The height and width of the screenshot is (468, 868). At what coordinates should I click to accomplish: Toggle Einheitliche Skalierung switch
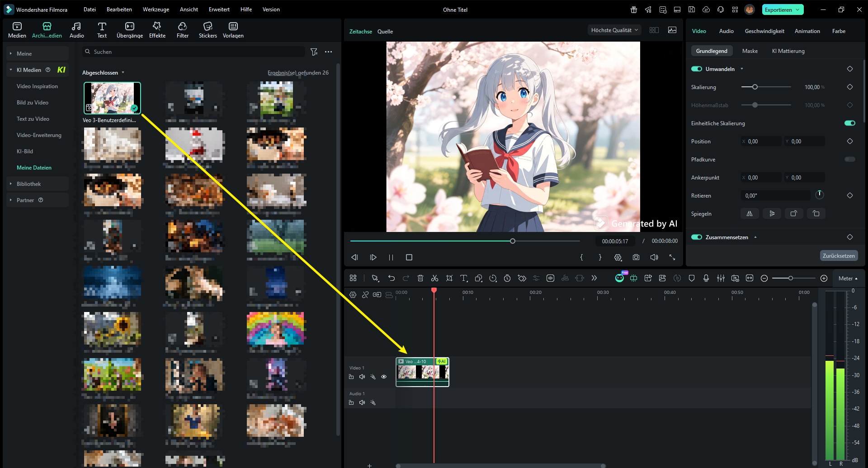point(849,123)
